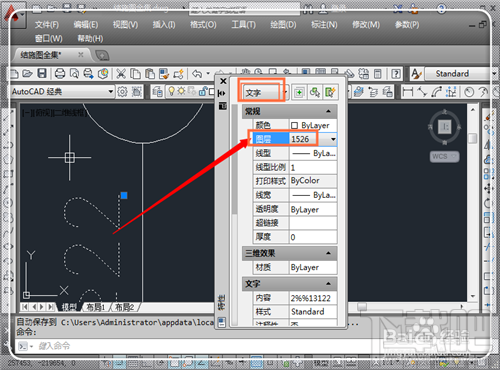Click the Publish icon
The image size is (500, 370).
[x=88, y=74]
